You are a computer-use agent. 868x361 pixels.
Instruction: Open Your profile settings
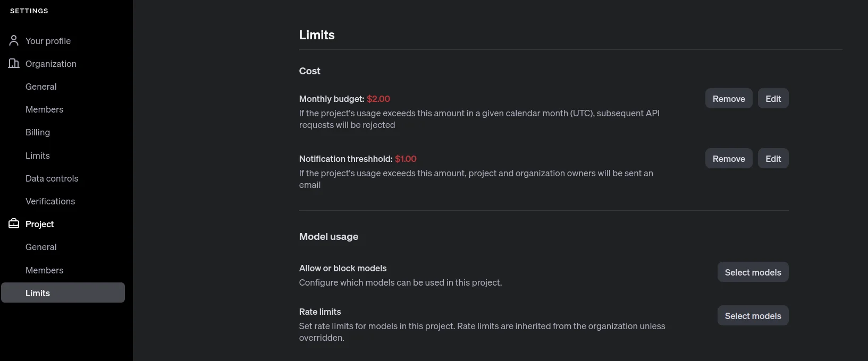click(48, 41)
